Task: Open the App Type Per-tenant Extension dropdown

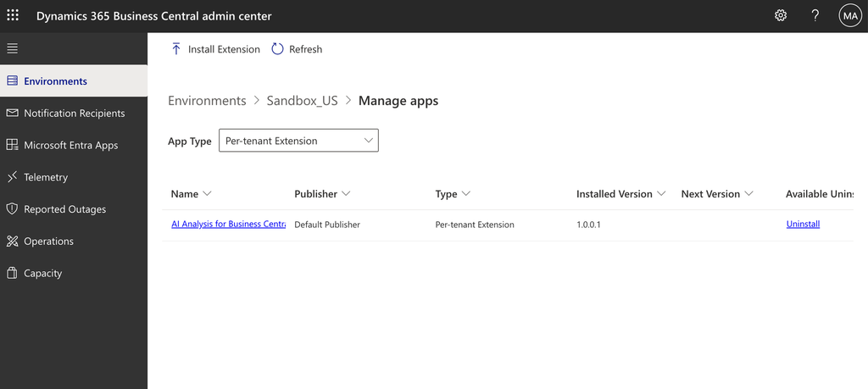Action: [298, 141]
